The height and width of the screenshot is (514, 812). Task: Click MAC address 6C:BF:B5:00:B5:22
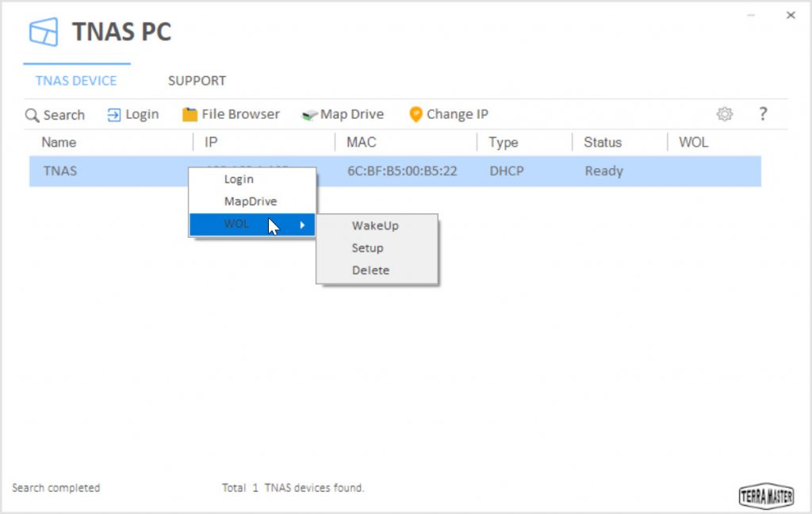pos(402,171)
